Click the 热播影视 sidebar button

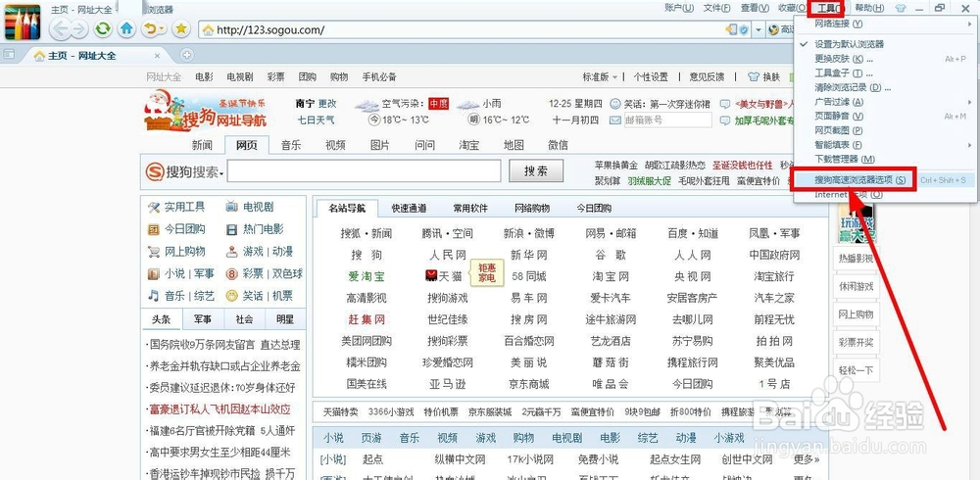click(x=856, y=259)
